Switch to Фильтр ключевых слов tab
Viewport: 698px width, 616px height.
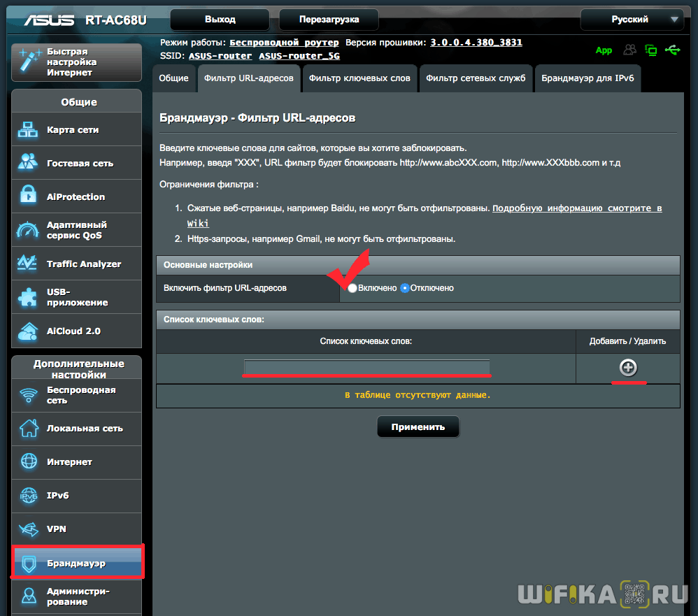[x=359, y=78]
